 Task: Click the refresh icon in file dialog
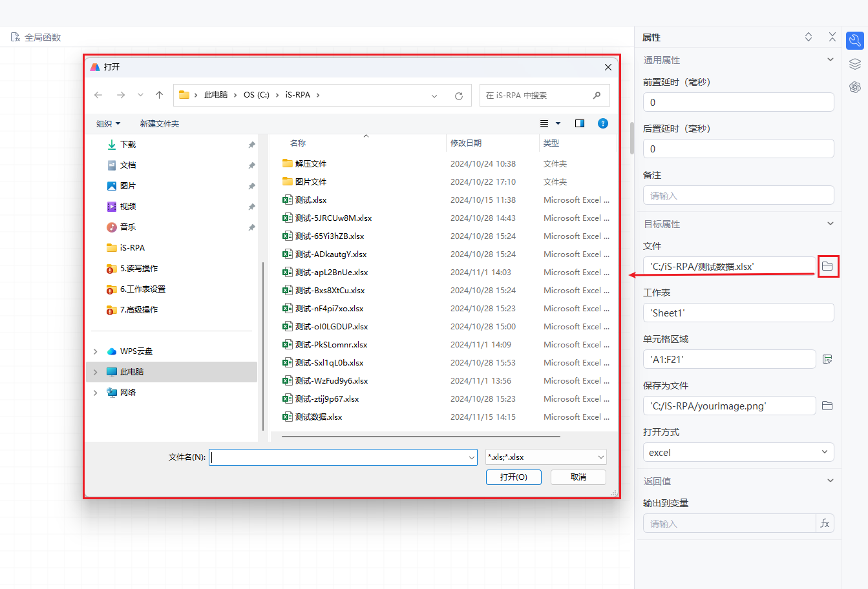[x=459, y=96]
